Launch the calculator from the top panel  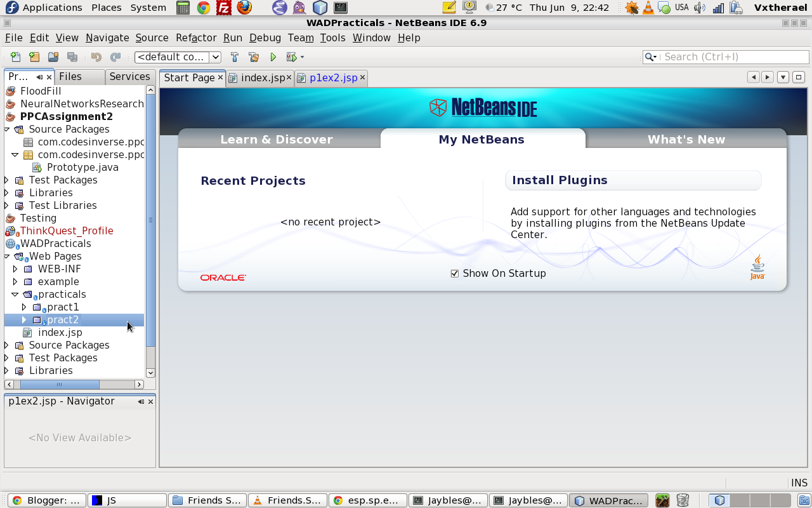coord(183,8)
